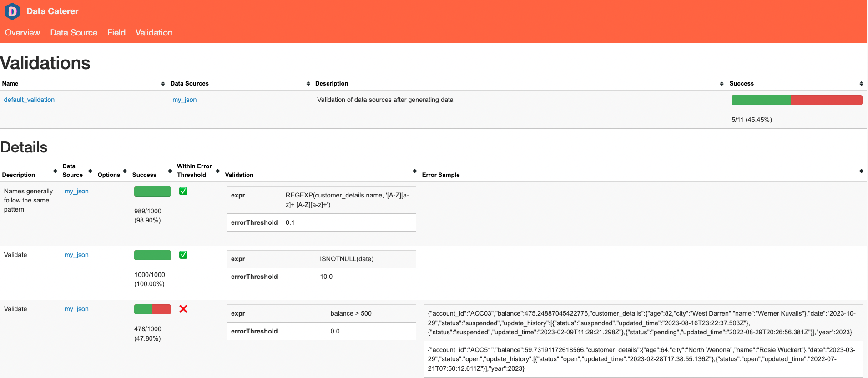Sort details by Error Sample column arrows

pyautogui.click(x=861, y=171)
